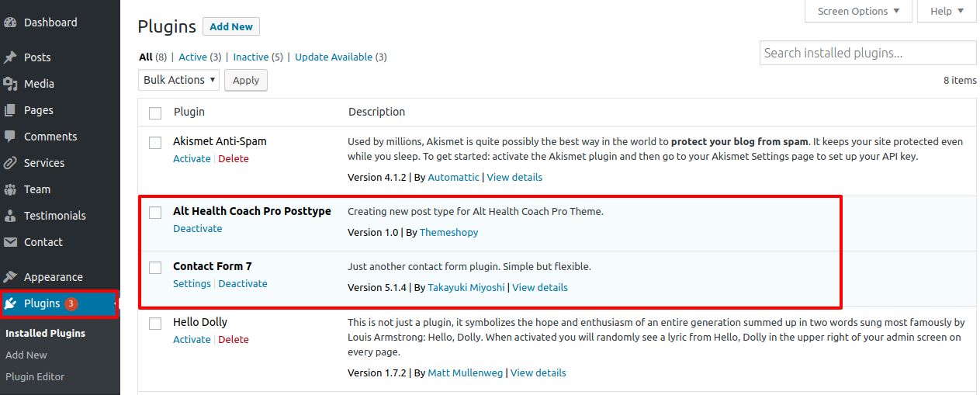The width and height of the screenshot is (980, 395).
Task: Open Pages menu item
Action: tap(38, 110)
